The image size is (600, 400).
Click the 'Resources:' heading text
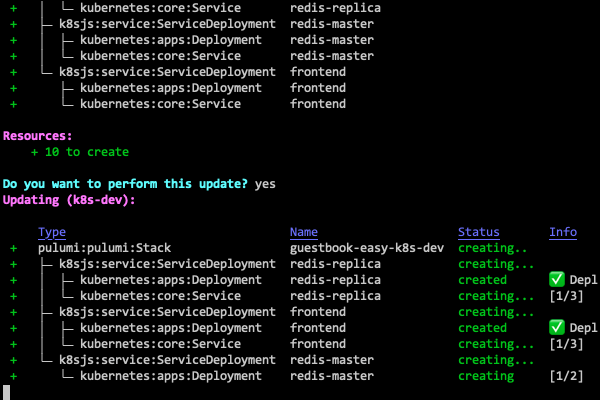pyautogui.click(x=38, y=136)
